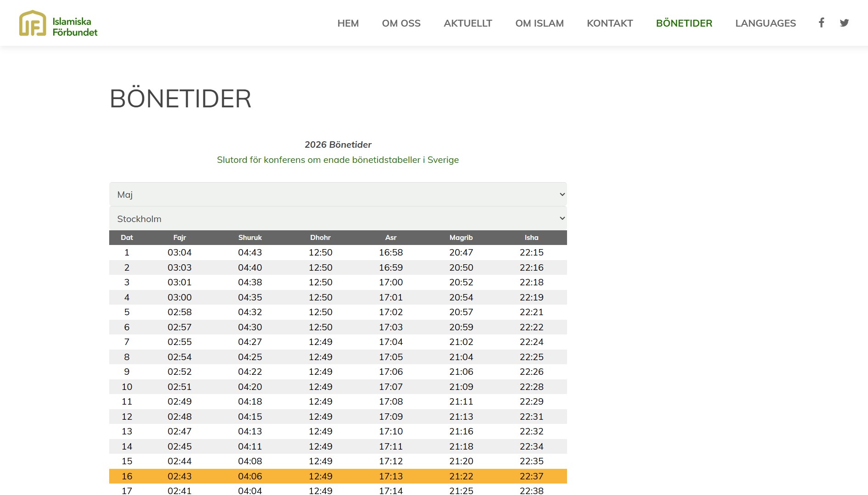Select the BÖNETIDER menu item

tap(684, 23)
